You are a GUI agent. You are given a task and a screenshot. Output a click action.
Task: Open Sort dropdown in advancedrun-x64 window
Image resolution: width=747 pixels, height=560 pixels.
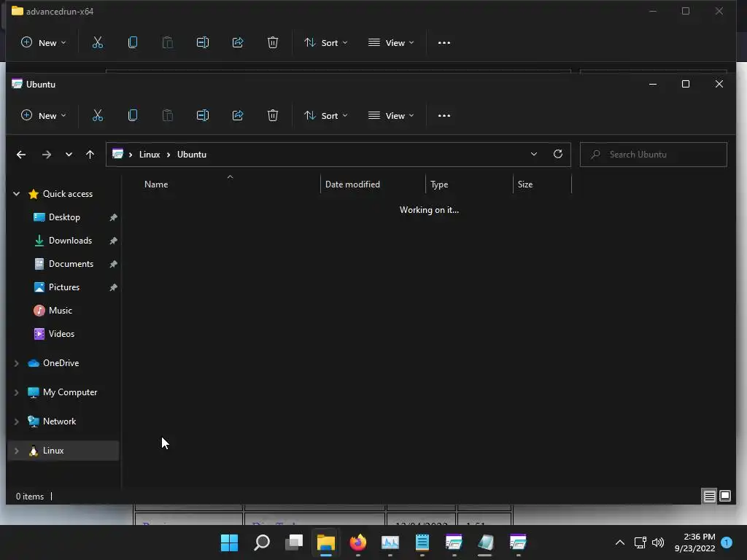pyautogui.click(x=326, y=42)
